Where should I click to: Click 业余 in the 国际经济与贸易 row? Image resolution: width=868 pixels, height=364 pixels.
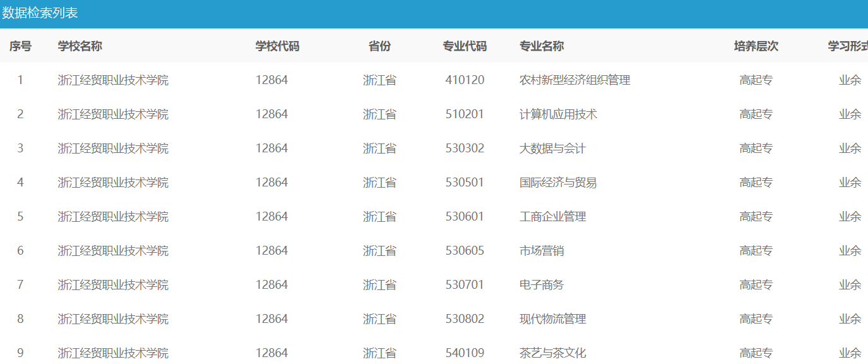tap(850, 183)
